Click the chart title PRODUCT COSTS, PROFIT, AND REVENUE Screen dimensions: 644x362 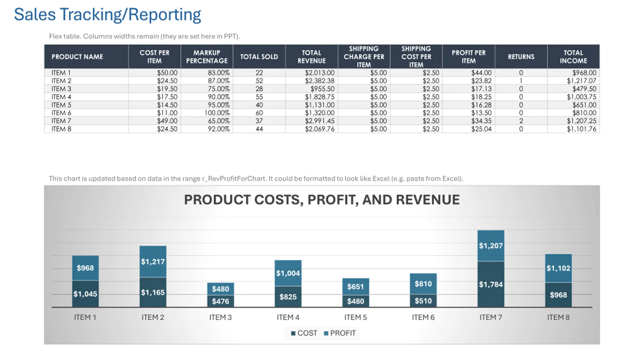click(322, 200)
